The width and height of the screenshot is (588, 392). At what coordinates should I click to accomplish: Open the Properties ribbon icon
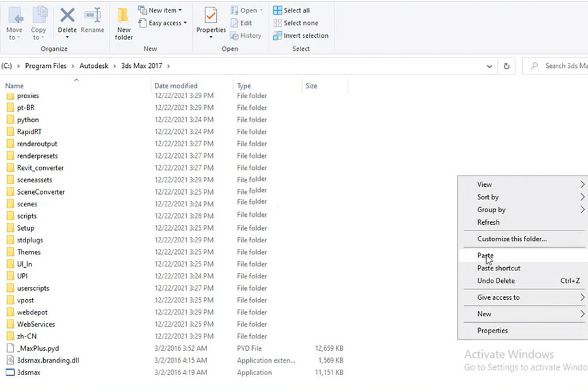[x=211, y=16]
